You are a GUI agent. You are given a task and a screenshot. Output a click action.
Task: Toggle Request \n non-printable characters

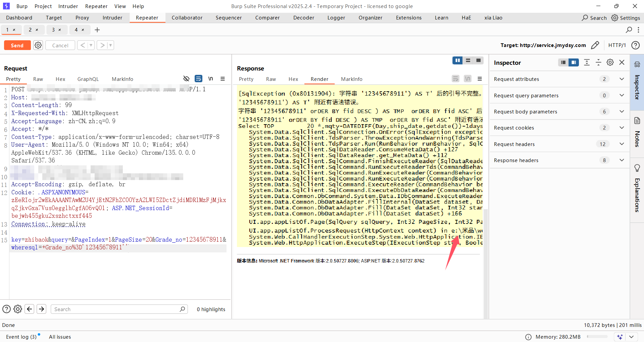click(211, 79)
